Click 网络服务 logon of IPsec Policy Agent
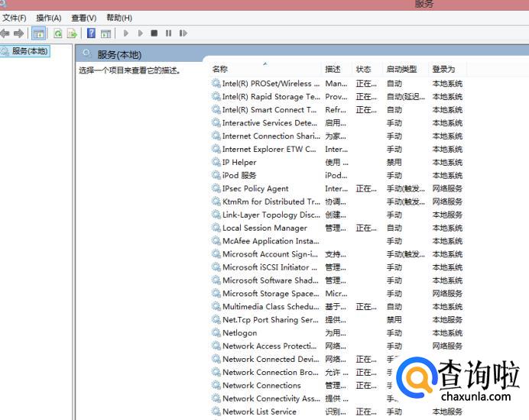This screenshot has width=529, height=420. [x=447, y=189]
